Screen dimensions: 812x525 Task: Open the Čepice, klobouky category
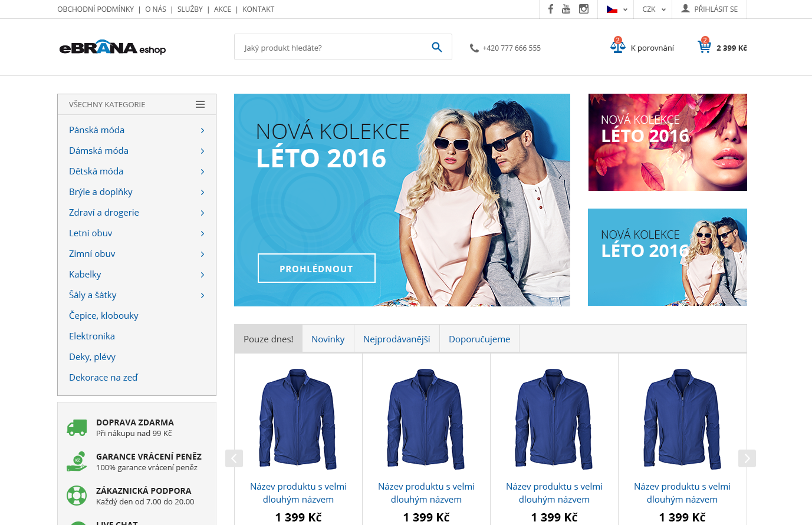click(104, 316)
